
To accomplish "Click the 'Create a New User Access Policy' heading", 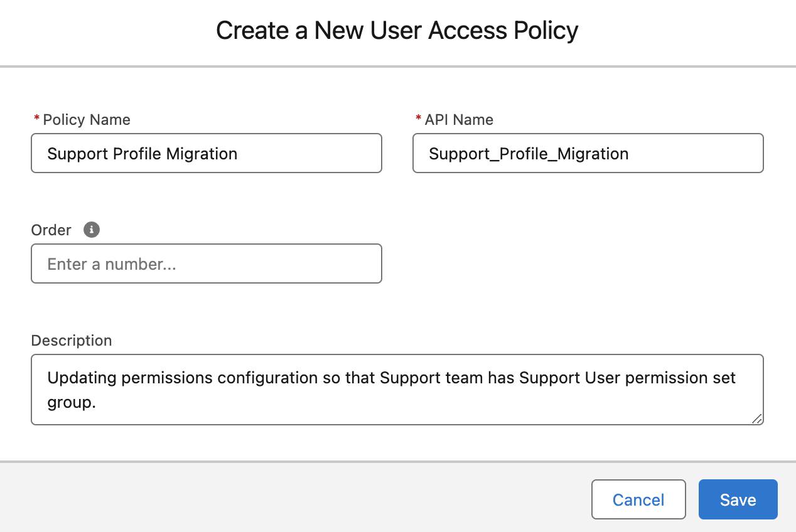I will [x=397, y=30].
